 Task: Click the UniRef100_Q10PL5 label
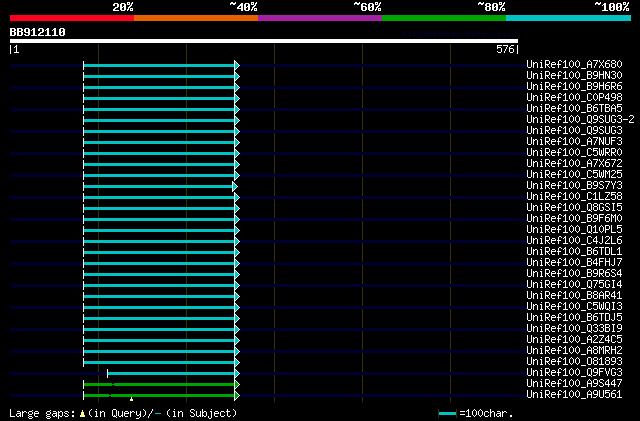[x=574, y=230]
